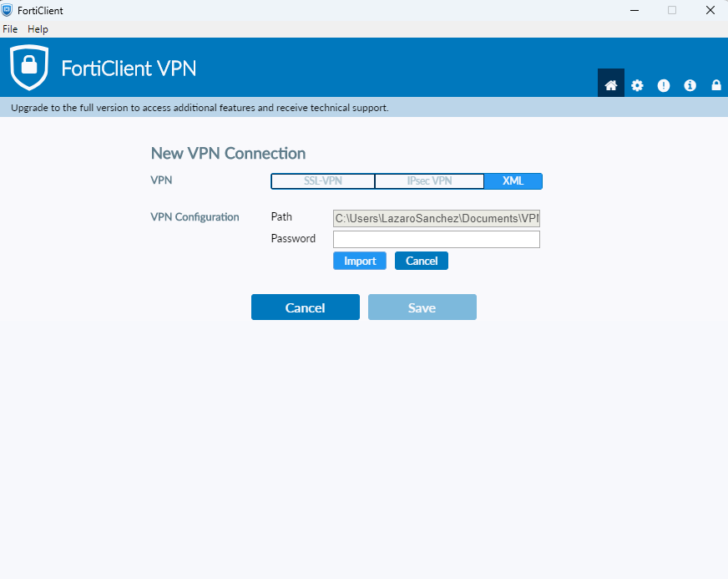Open the About info icon
The height and width of the screenshot is (579, 728).
(x=690, y=85)
